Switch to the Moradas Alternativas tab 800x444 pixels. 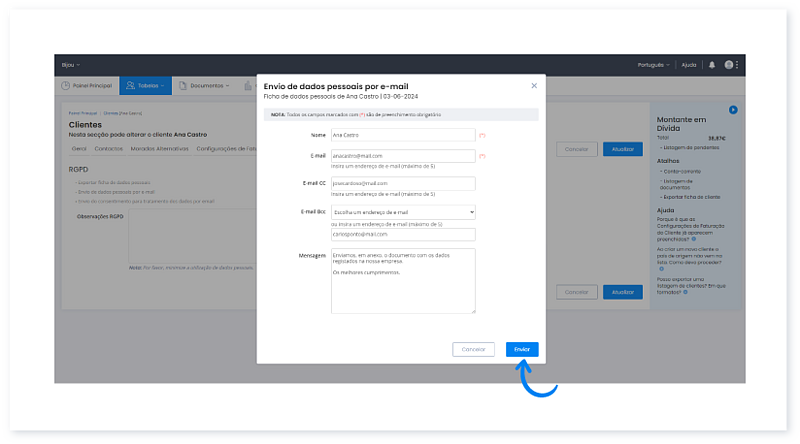pos(158,148)
